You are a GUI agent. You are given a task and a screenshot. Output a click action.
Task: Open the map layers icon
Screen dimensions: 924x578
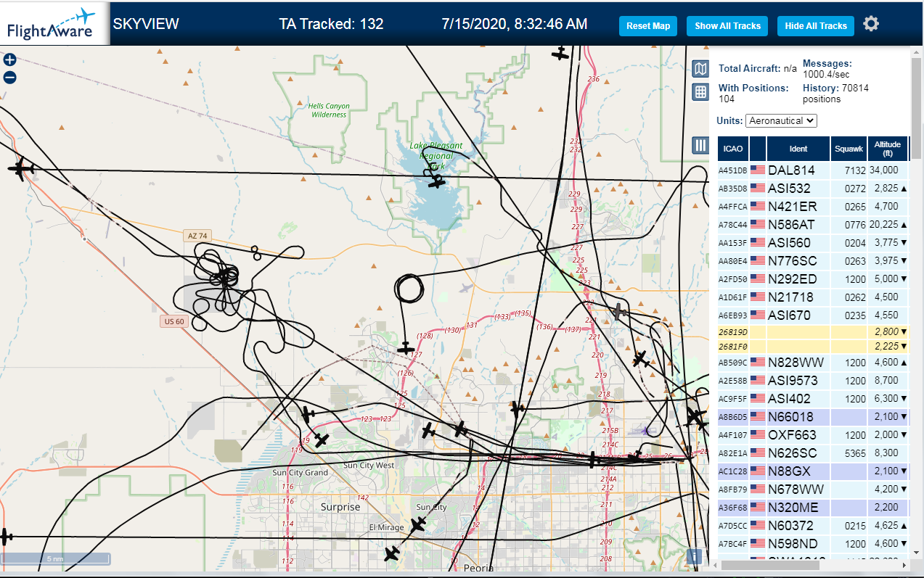click(700, 69)
